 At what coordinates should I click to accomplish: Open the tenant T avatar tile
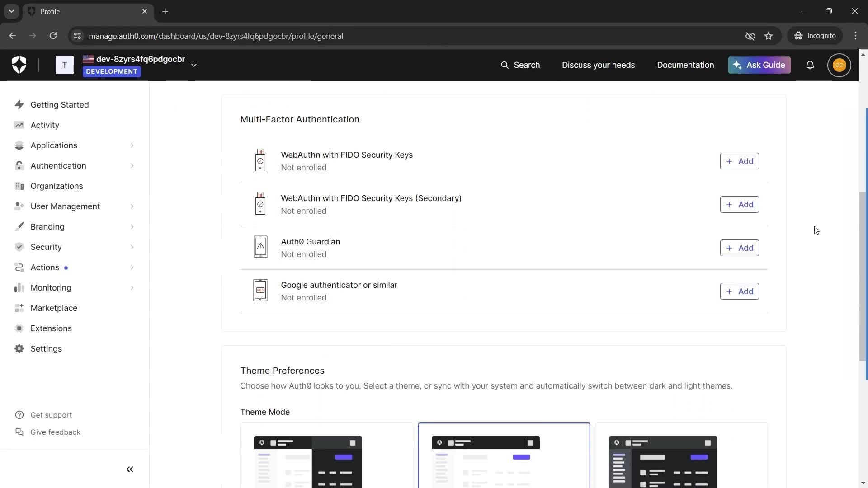click(x=64, y=65)
